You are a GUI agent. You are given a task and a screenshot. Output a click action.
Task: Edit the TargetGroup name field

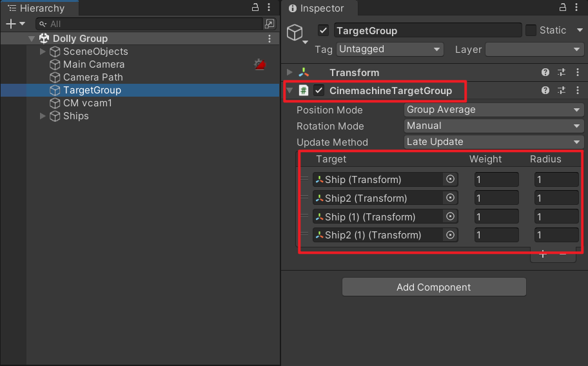(x=427, y=31)
